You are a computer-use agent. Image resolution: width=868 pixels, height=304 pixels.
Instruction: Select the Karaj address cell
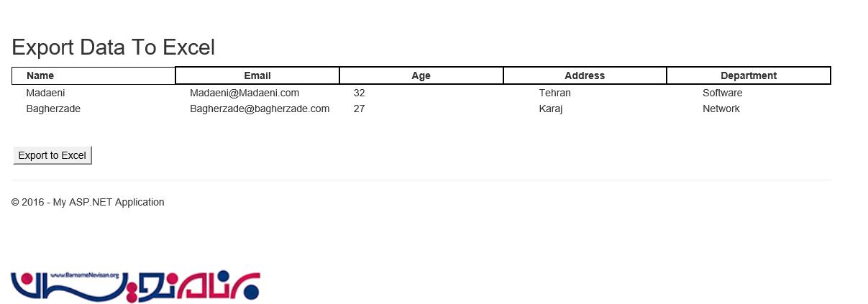551,109
